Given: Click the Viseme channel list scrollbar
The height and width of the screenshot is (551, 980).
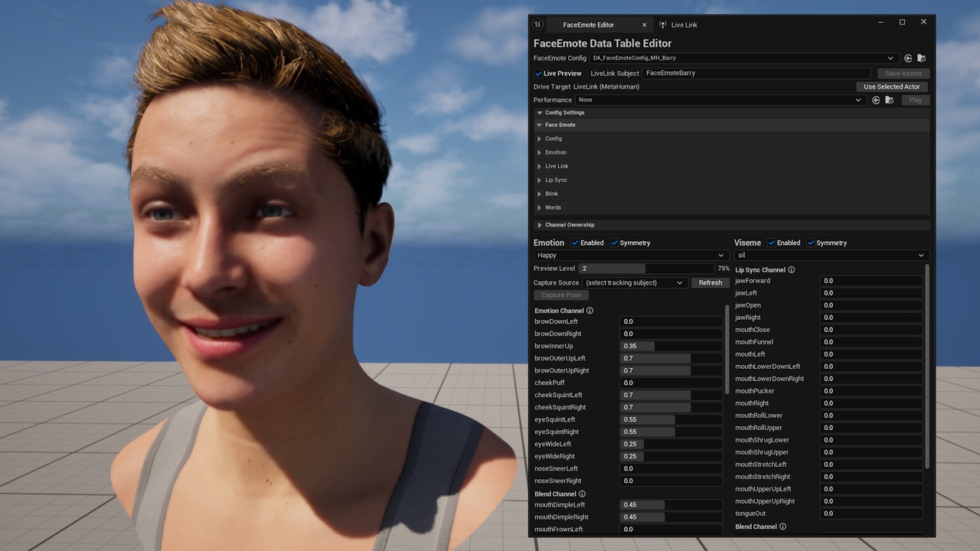Looking at the screenshot, I should (927, 366).
